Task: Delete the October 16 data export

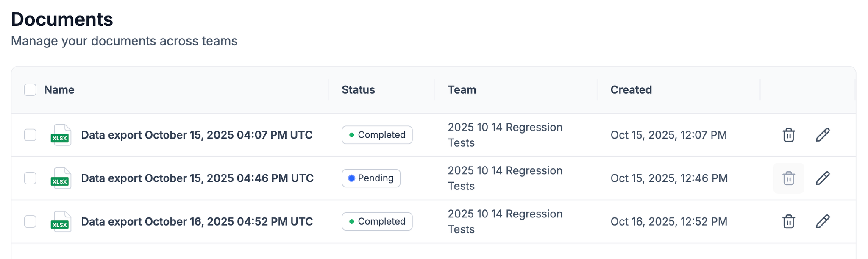Action: pos(788,221)
